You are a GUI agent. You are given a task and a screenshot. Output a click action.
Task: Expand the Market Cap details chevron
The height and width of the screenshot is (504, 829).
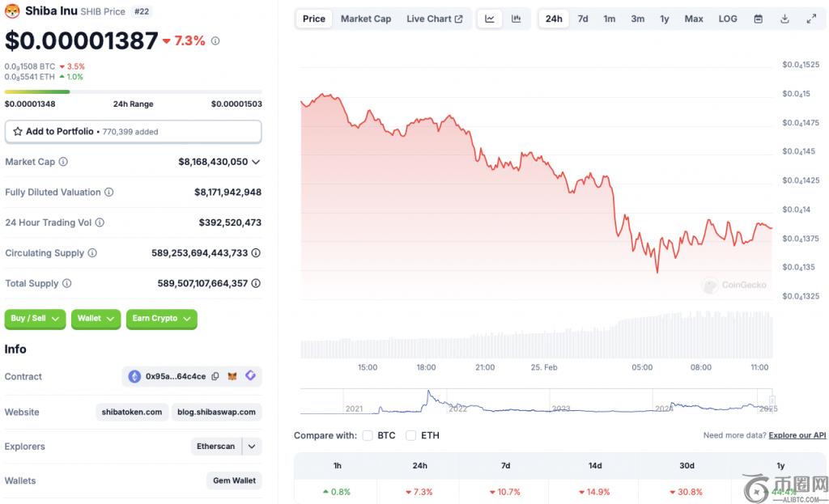[x=256, y=162]
